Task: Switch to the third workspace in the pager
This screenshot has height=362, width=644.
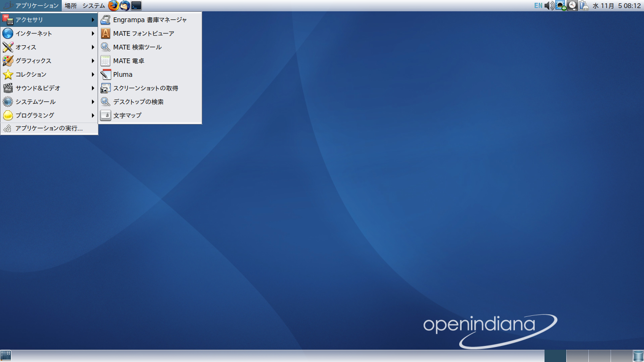Action: coord(600,356)
